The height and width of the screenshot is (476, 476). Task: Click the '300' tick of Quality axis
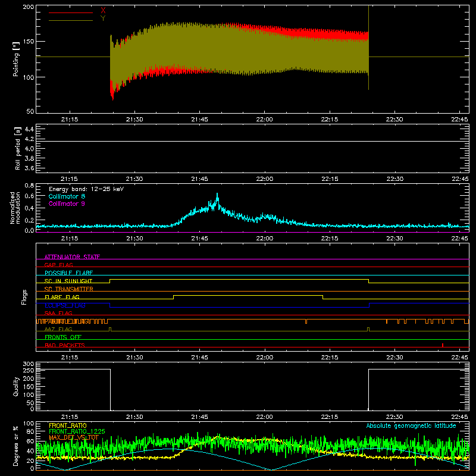tap(29, 364)
